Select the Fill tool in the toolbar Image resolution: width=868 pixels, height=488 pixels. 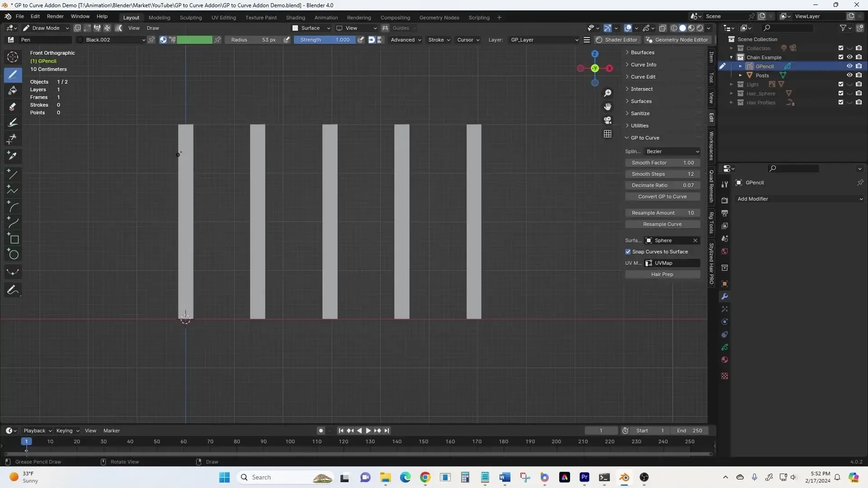click(13, 90)
